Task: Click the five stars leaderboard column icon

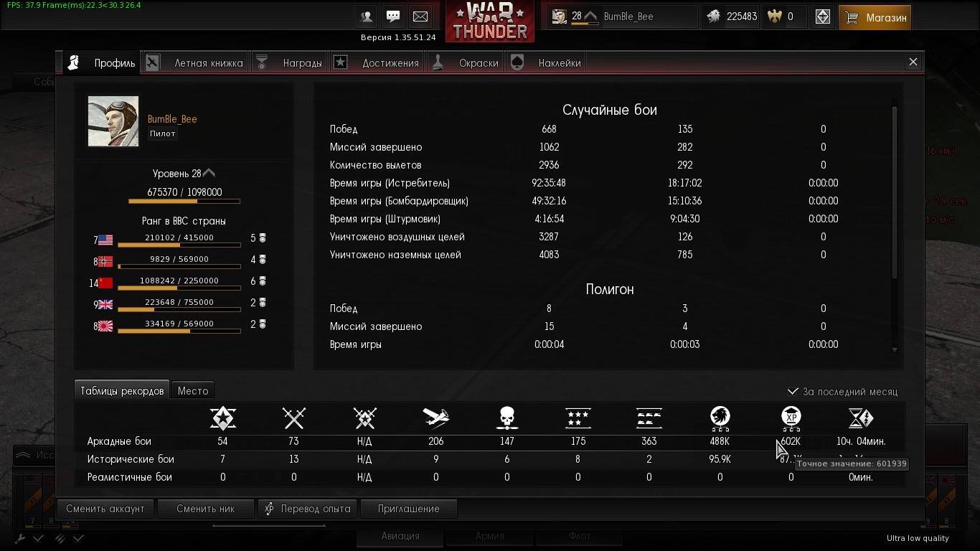Action: (x=578, y=417)
